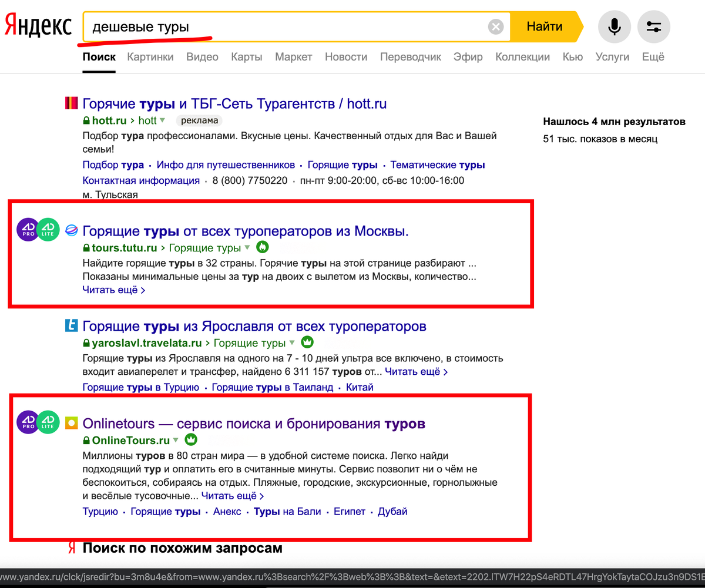
Task: Open the Переводчик tab
Action: [x=411, y=57]
